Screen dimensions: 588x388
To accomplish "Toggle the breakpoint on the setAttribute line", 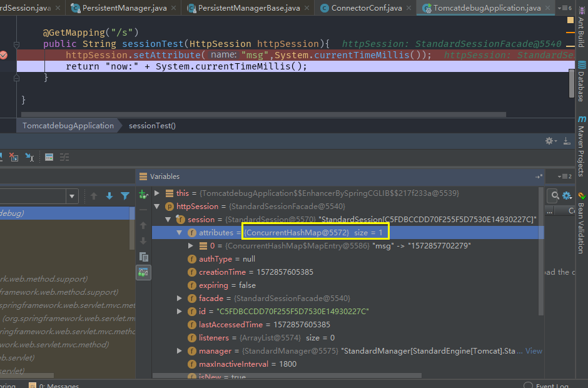I will 4,55.
